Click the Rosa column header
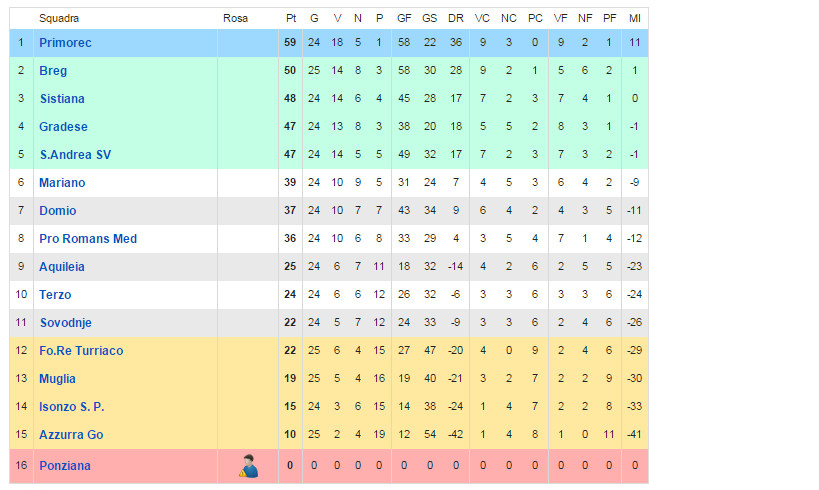Viewport: 819px width, 490px height. tap(235, 18)
